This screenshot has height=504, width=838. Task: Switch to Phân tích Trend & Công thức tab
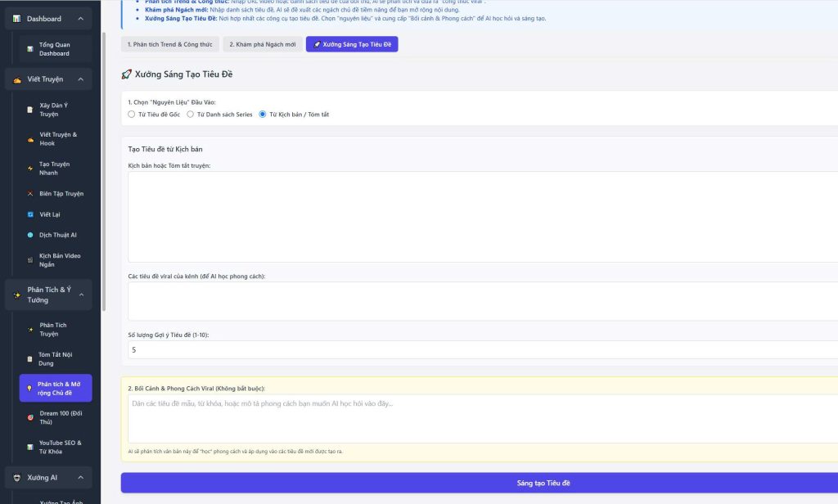point(169,44)
